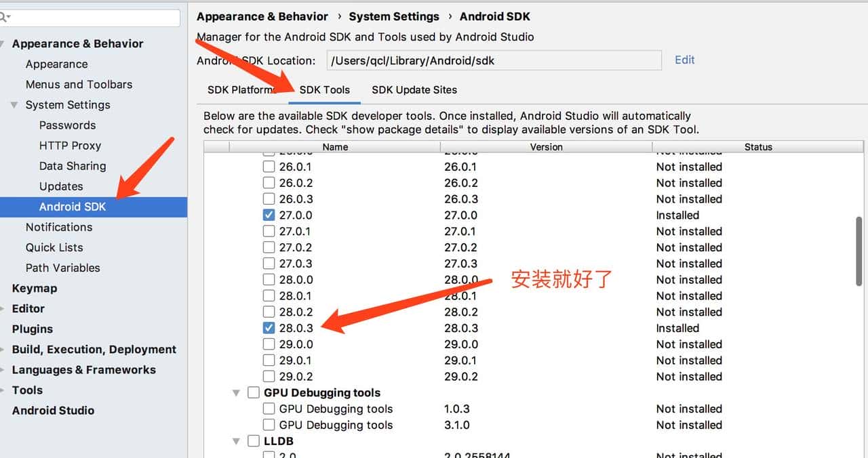
Task: Collapse the GPU Debugging tools group
Action: click(x=237, y=393)
